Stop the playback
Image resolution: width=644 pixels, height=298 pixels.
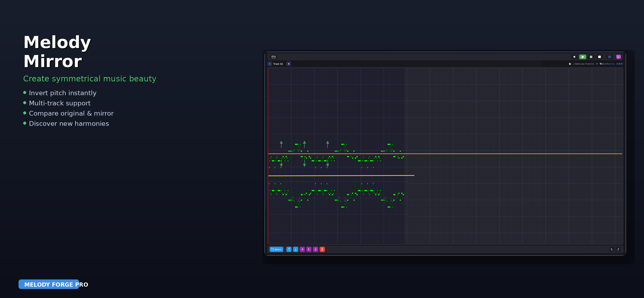tap(599, 57)
